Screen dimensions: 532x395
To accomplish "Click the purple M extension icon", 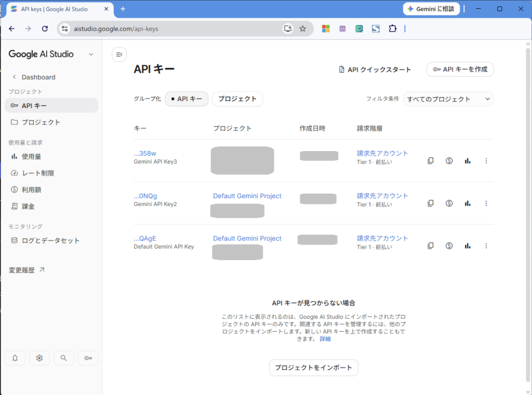I will (x=342, y=29).
